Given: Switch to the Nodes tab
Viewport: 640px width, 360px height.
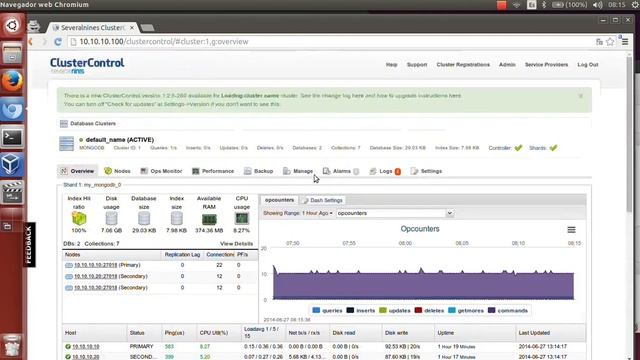Looking at the screenshot, I should click(118, 171).
